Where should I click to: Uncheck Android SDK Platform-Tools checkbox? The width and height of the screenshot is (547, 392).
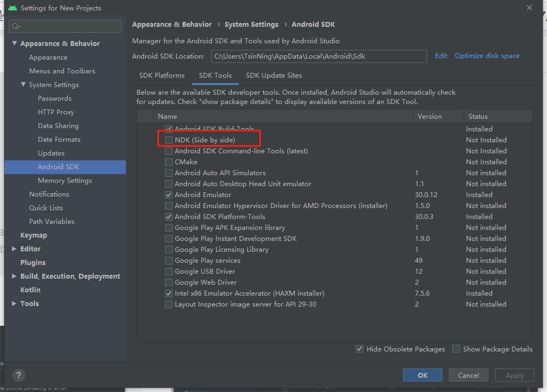click(x=169, y=217)
